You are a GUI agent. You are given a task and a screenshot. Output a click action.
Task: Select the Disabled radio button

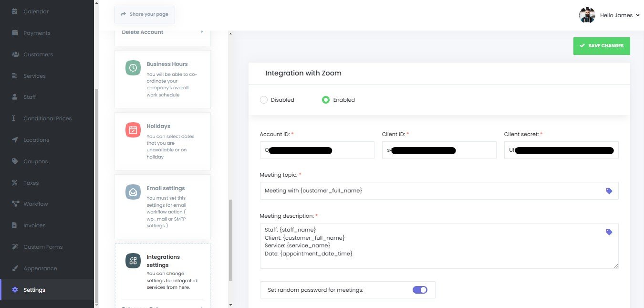264,100
